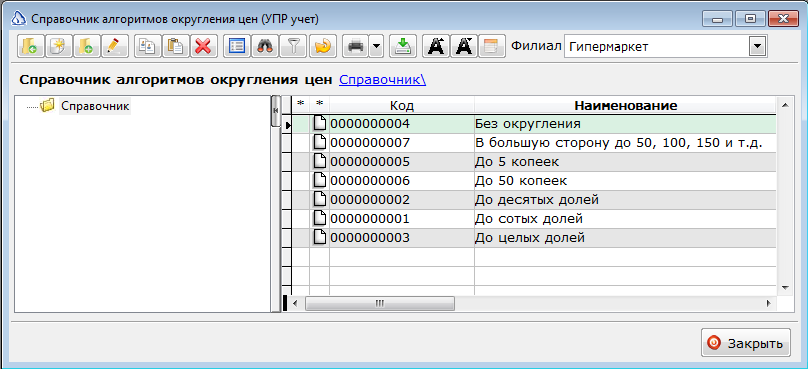Open print options dropdown arrow
808x369 pixels.
click(x=376, y=46)
